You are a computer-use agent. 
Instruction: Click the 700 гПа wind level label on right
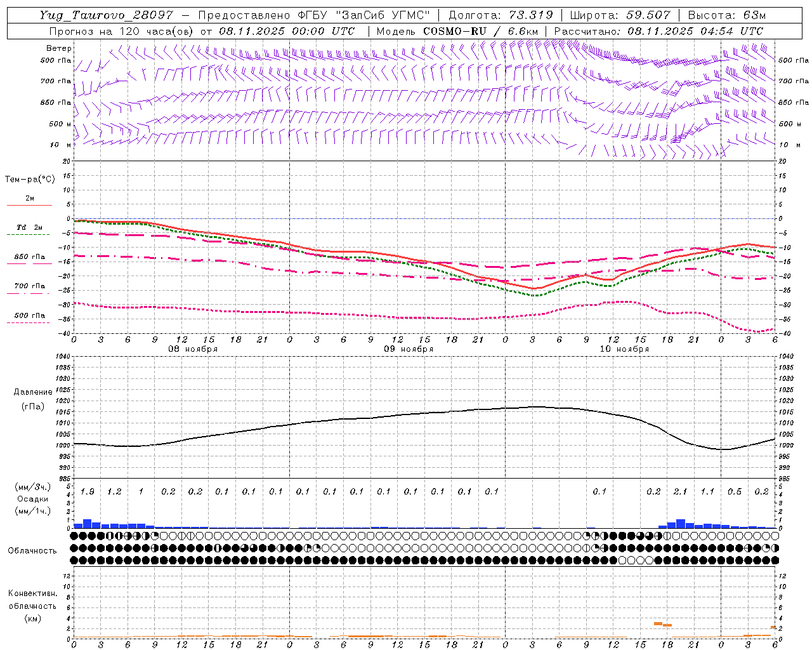click(x=794, y=81)
